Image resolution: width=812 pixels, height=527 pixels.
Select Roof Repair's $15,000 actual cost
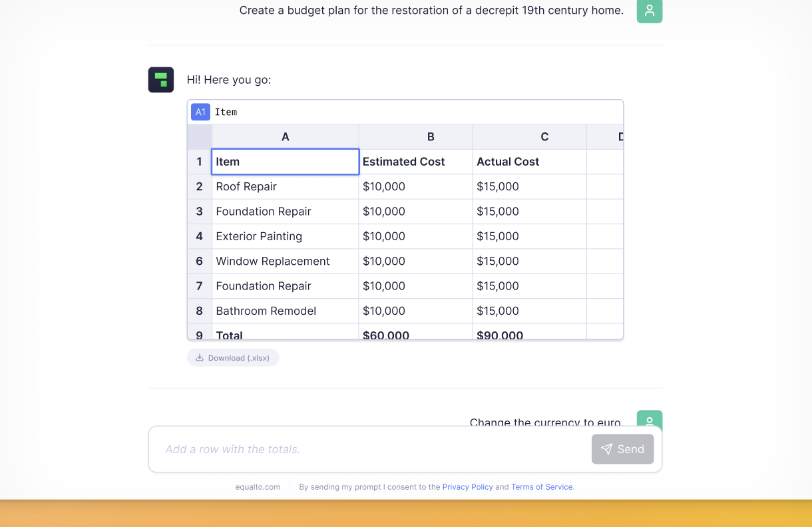[530, 187]
